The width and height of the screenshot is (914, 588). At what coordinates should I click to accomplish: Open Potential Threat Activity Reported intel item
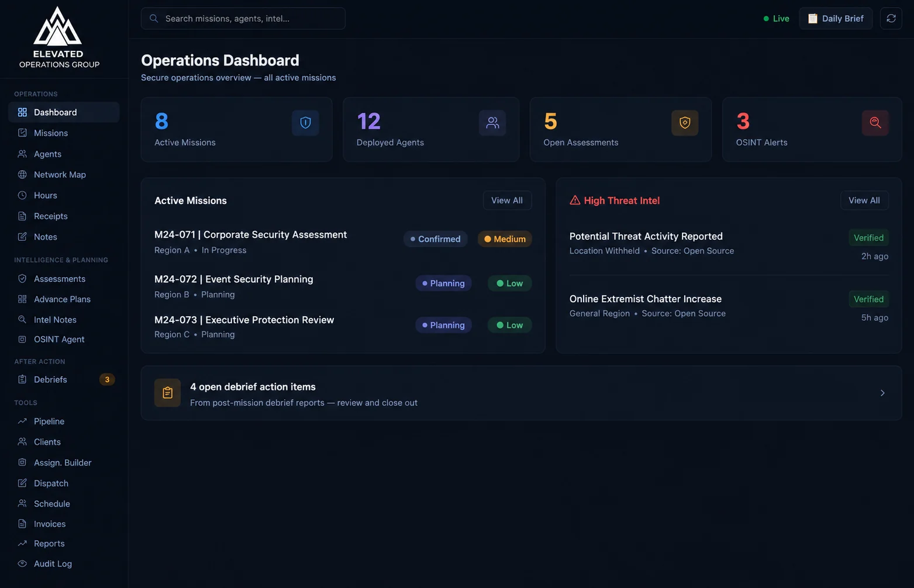tap(646, 236)
